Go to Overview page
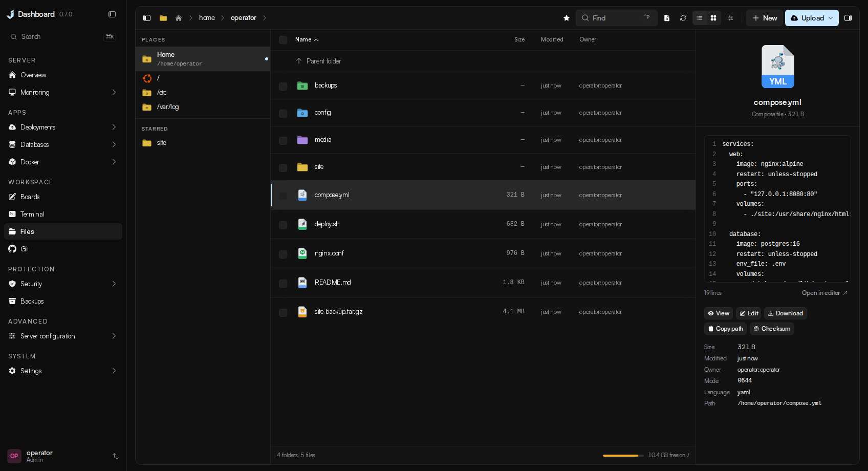 pos(63,75)
